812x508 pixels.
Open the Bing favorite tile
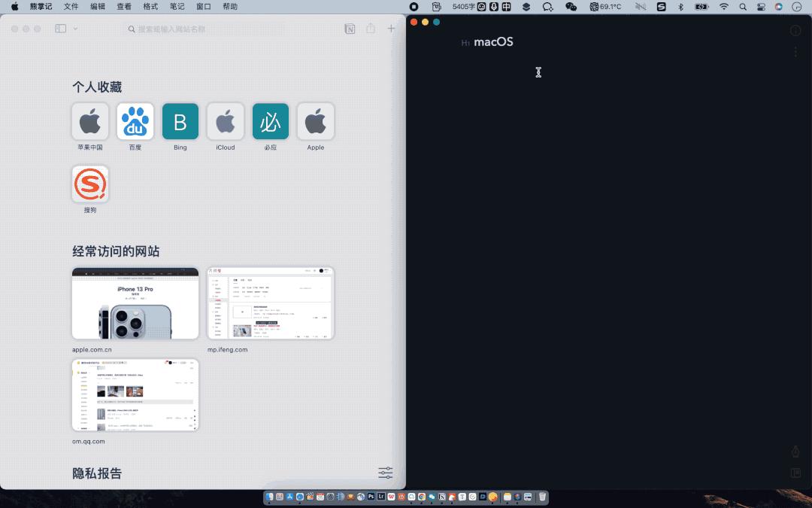coord(180,121)
